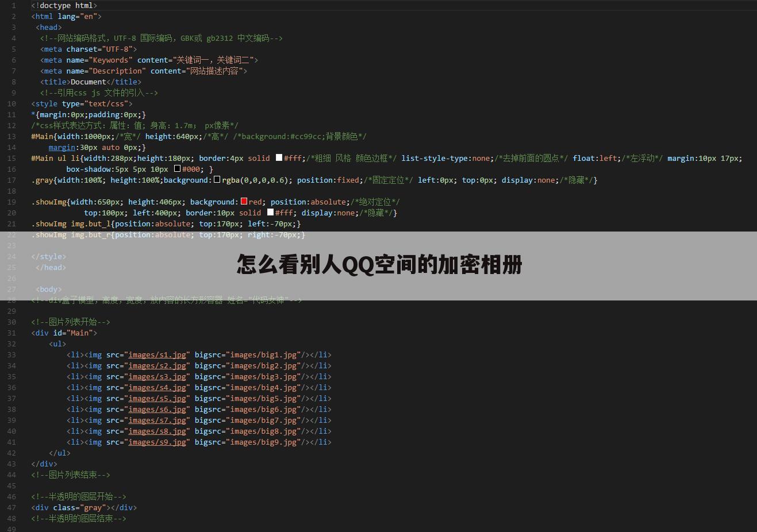Viewport: 757px width, 532px height.
Task: Click the .gray selector on line 17
Action: (x=42, y=180)
